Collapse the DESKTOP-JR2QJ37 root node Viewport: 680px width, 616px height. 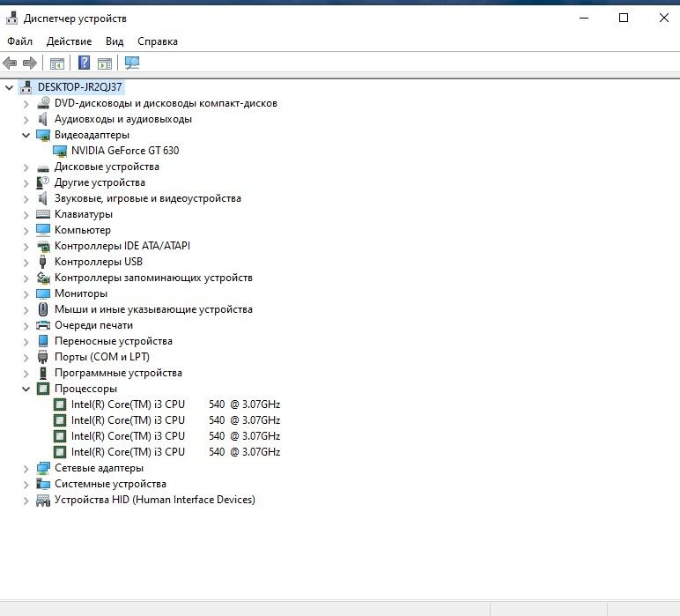point(9,87)
